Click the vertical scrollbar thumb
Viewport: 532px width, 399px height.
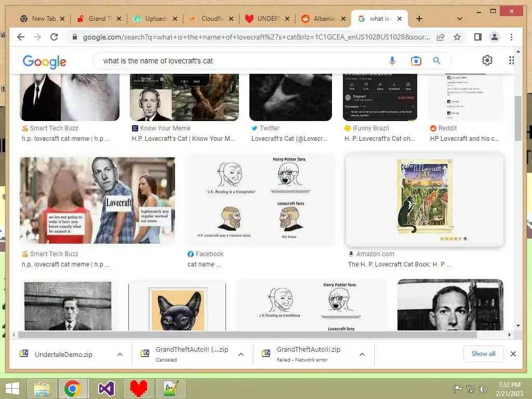tap(518, 118)
